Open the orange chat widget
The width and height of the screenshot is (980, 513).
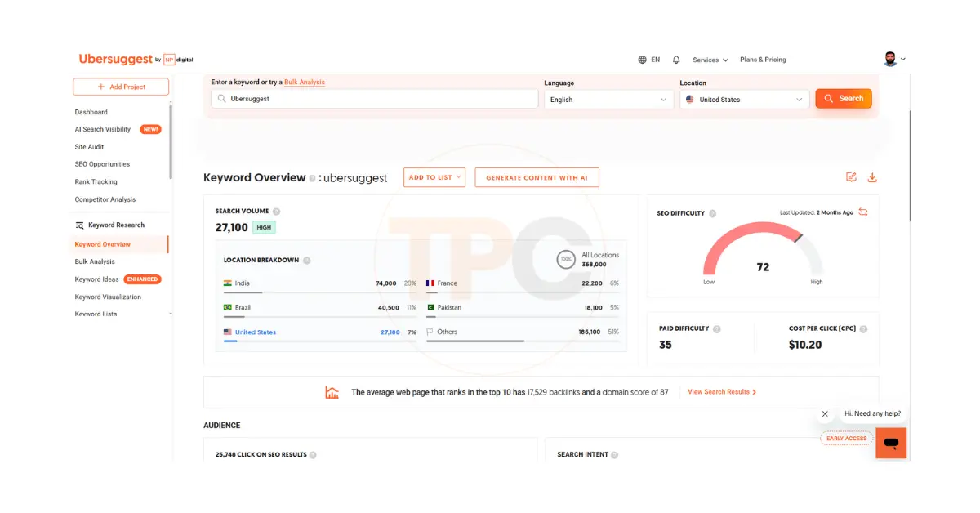(x=891, y=443)
